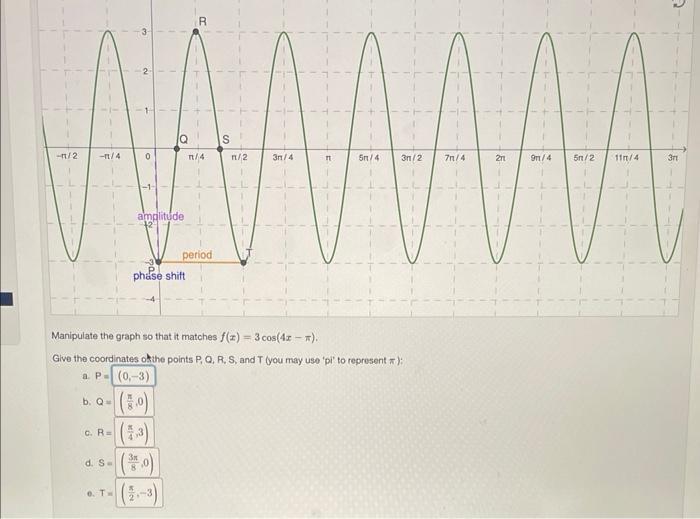
Task: Click the y-axis label -4
Action: [151, 299]
